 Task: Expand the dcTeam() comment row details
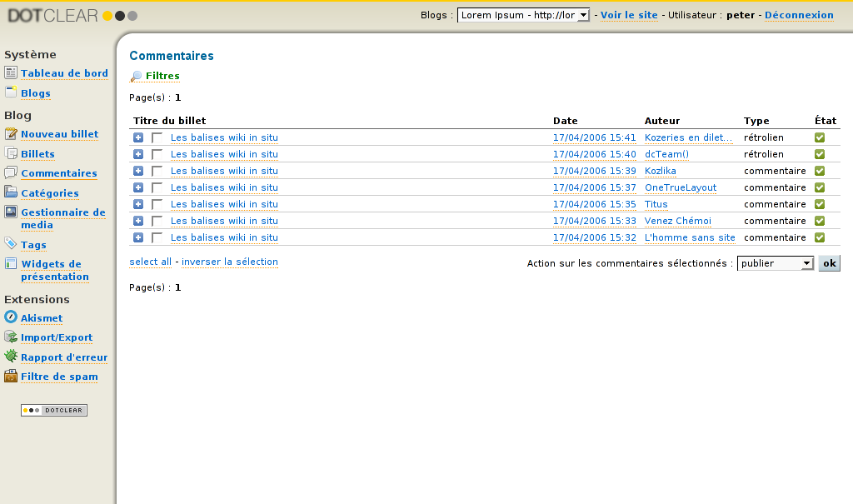coord(138,154)
